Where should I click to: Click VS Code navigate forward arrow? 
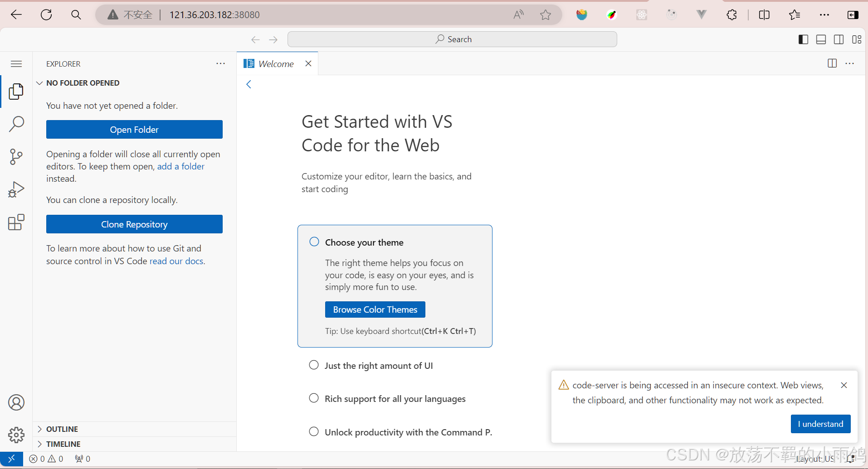[273, 40]
